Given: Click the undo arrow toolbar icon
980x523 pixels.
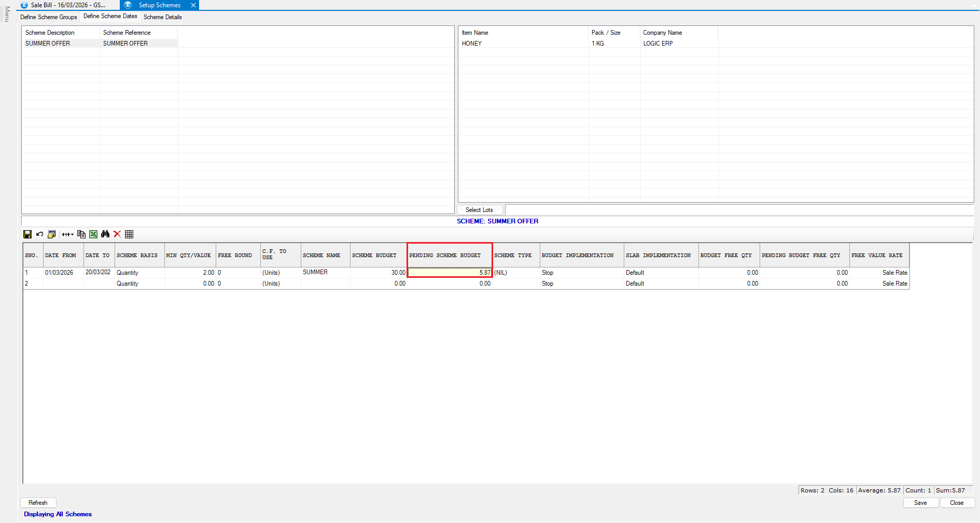Looking at the screenshot, I should coord(39,234).
